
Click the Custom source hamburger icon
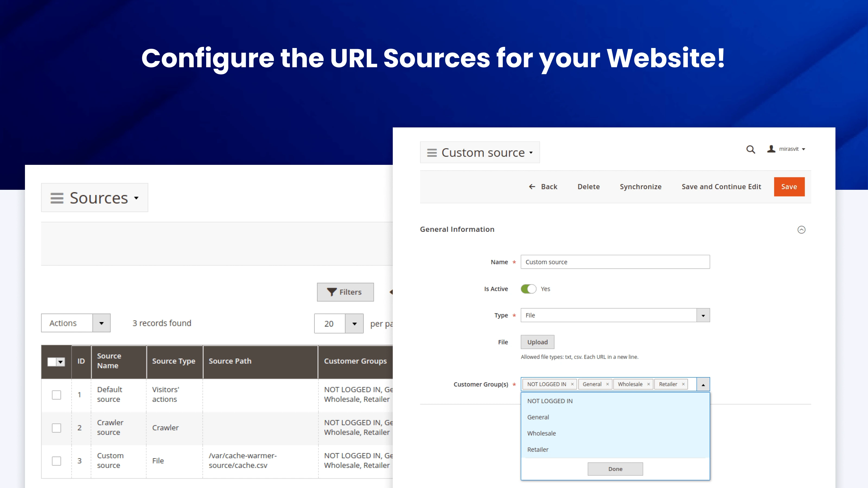pyautogui.click(x=432, y=153)
